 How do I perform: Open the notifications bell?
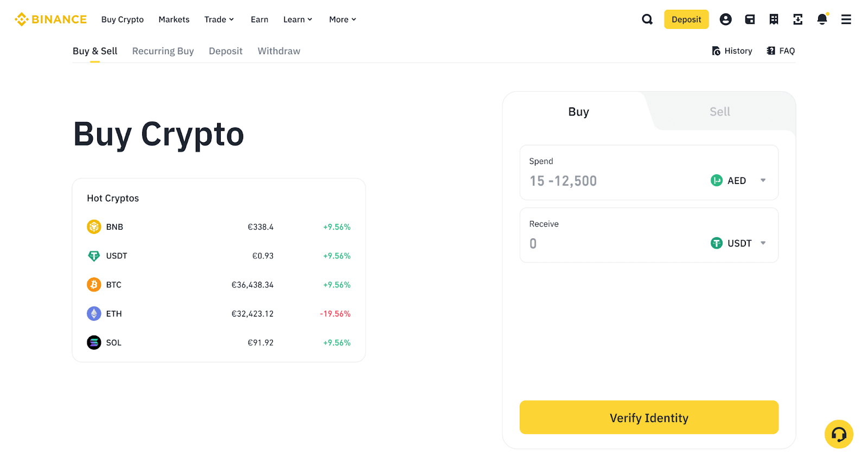pos(822,20)
